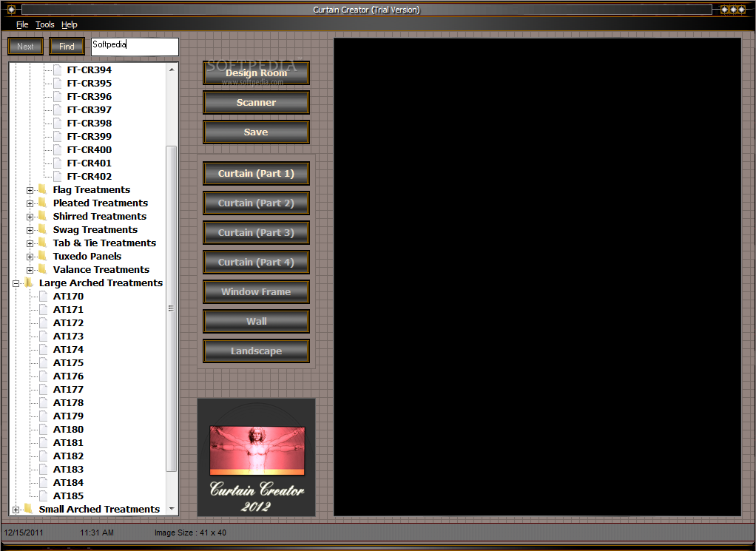
Task: Select AT171 in the tree
Action: pyautogui.click(x=68, y=309)
